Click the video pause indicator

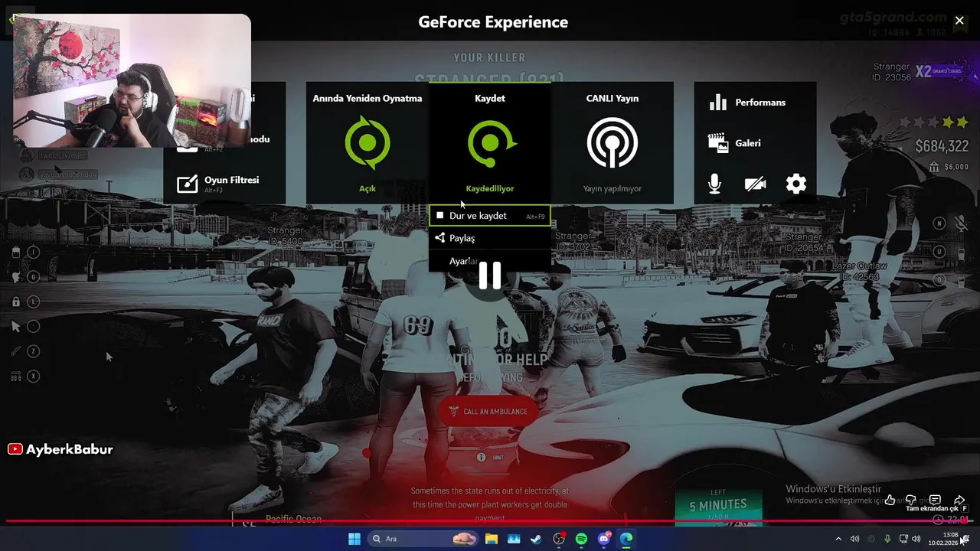coord(490,275)
